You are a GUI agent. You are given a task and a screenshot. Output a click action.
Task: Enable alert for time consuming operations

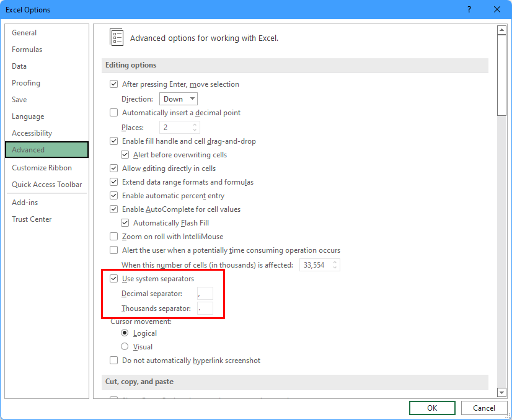[x=113, y=250]
